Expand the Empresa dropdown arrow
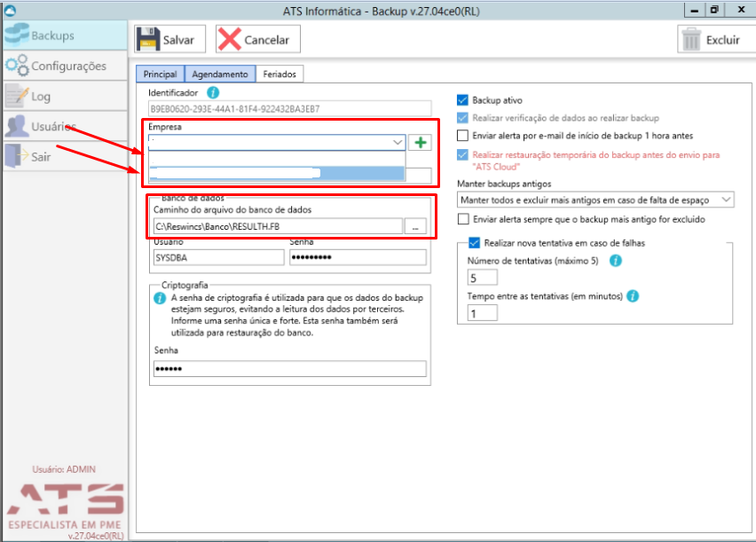 (x=398, y=143)
